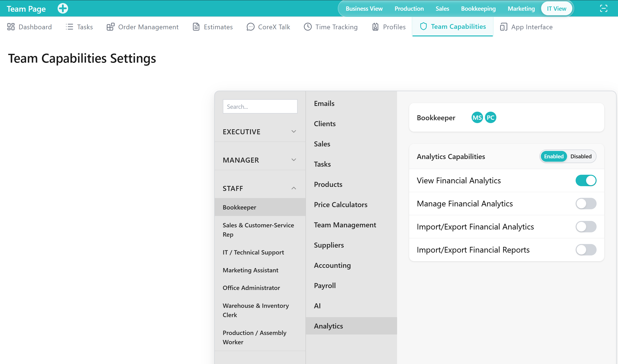Click the Dashboard grid icon
The height and width of the screenshot is (364, 618).
(11, 27)
